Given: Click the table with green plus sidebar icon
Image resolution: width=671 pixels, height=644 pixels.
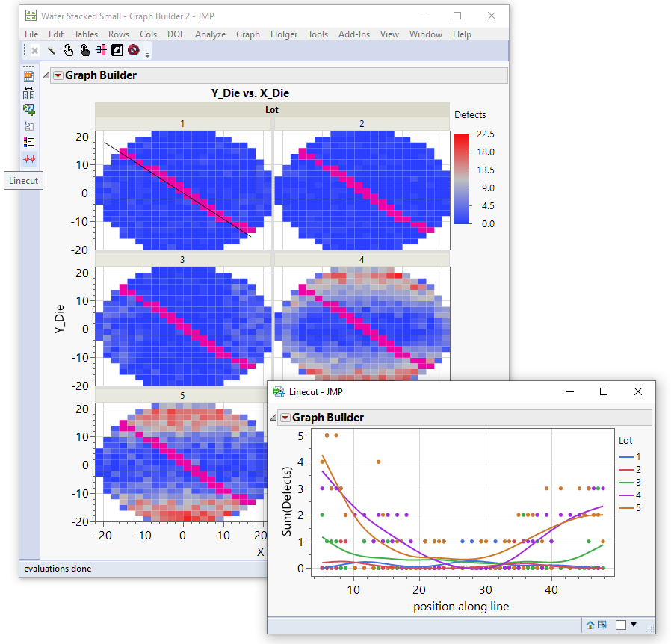Looking at the screenshot, I should coord(29,110).
